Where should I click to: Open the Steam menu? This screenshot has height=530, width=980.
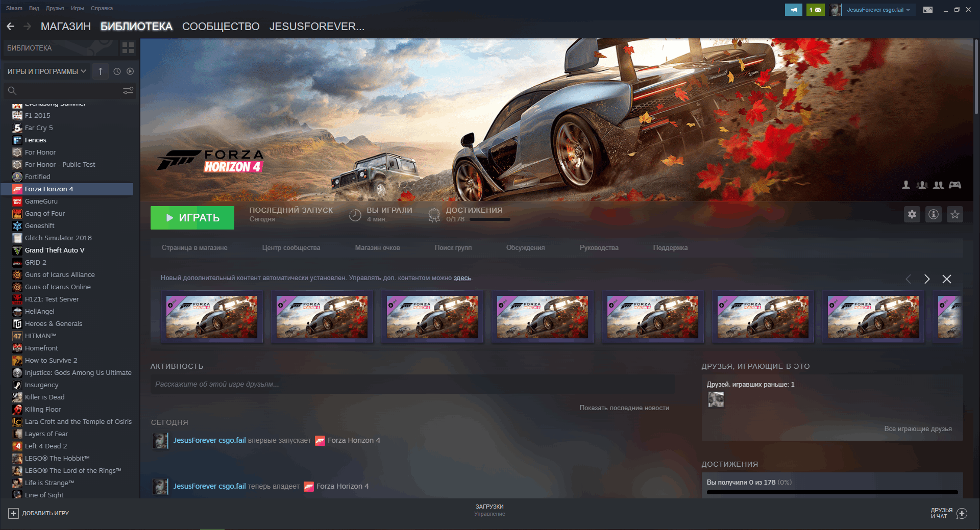[x=14, y=8]
